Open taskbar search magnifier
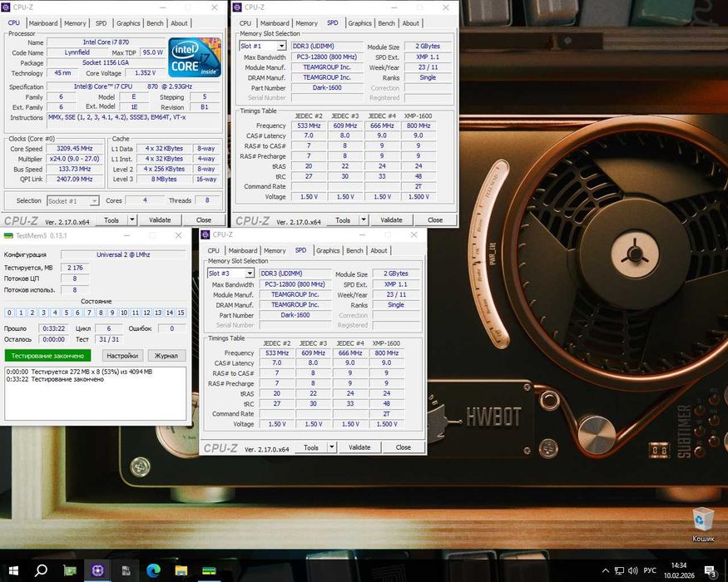This screenshot has height=582, width=728. click(x=41, y=570)
